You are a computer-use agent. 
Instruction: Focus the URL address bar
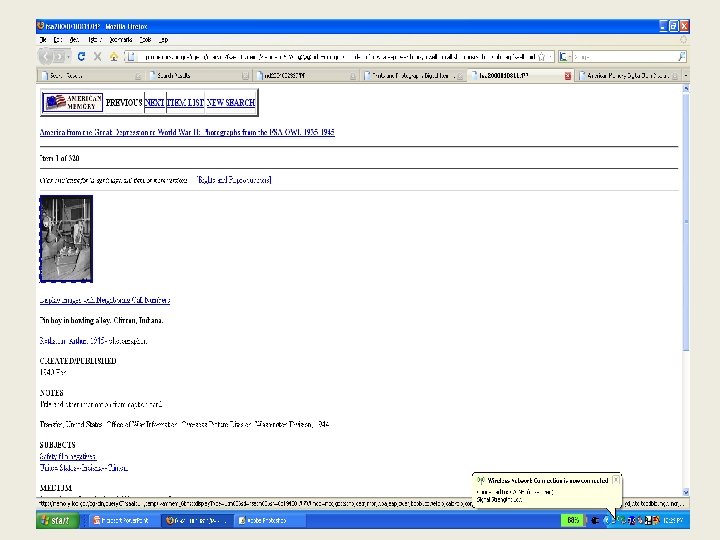(x=340, y=57)
